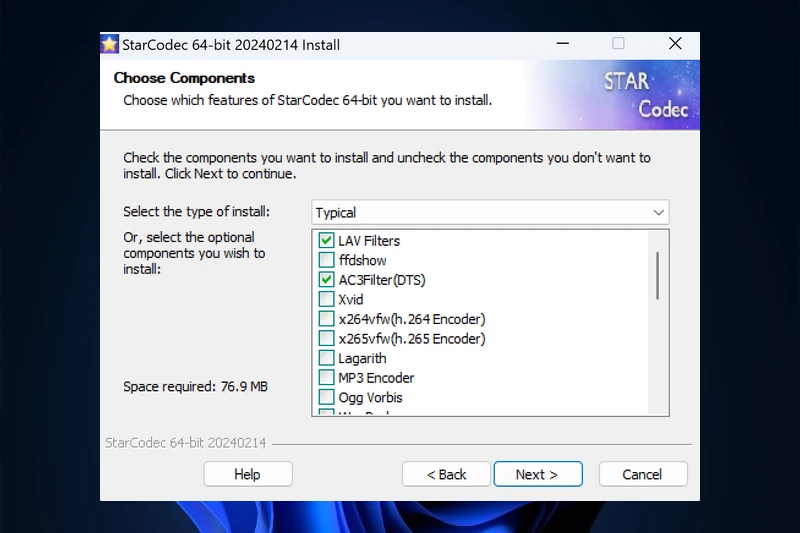Open the install type dropdown
The image size is (800, 533).
(x=489, y=212)
